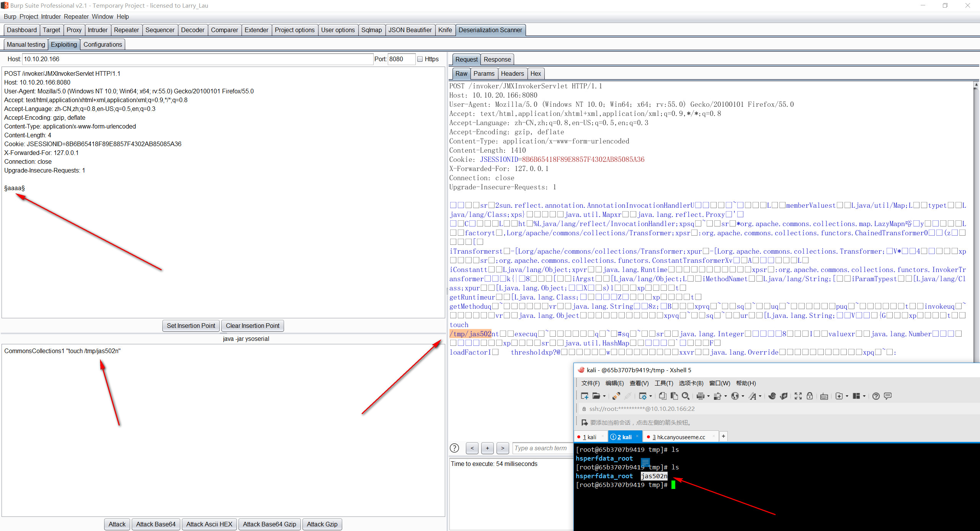
Task: Click the Xshell Xagent leaf icon
Action: click(x=784, y=396)
